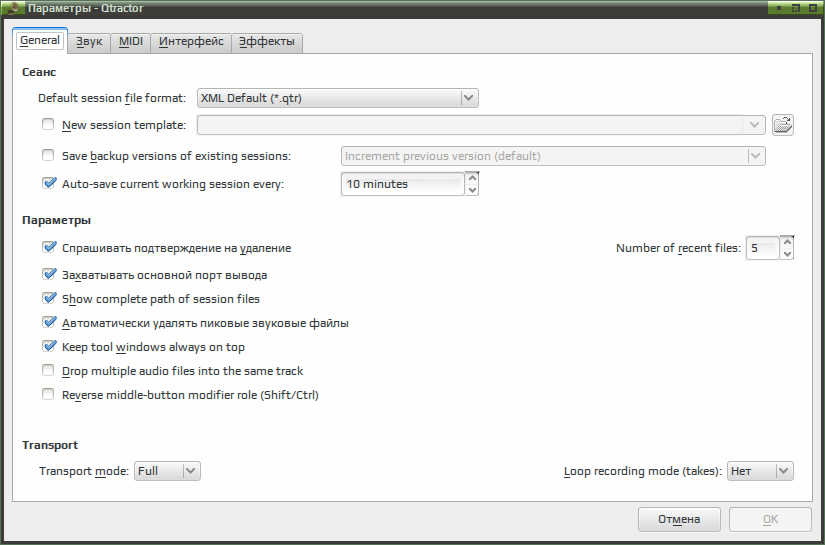Open the Transport mode dropdown

[x=167, y=471]
